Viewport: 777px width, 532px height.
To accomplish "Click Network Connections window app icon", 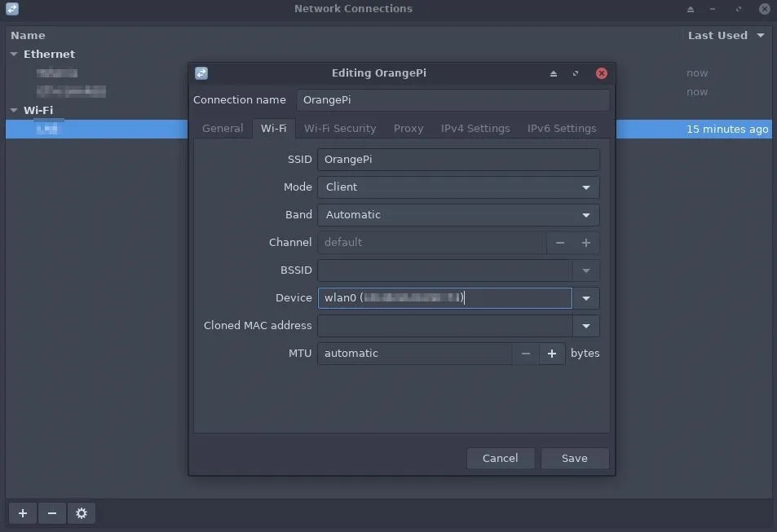I will [12, 8].
